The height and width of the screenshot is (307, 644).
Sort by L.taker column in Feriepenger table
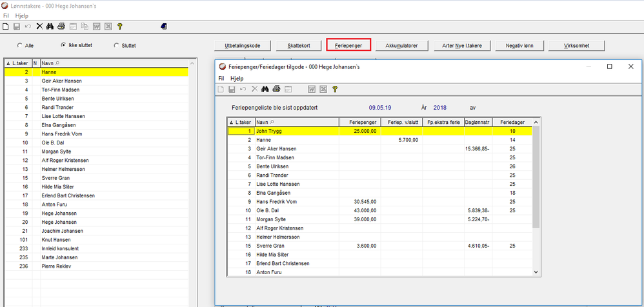pyautogui.click(x=241, y=122)
